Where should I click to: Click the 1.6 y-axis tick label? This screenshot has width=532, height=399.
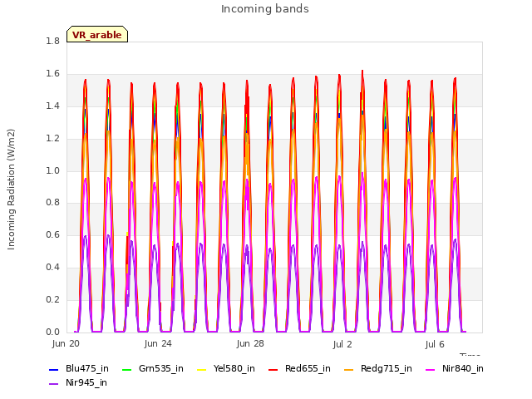click(52, 74)
